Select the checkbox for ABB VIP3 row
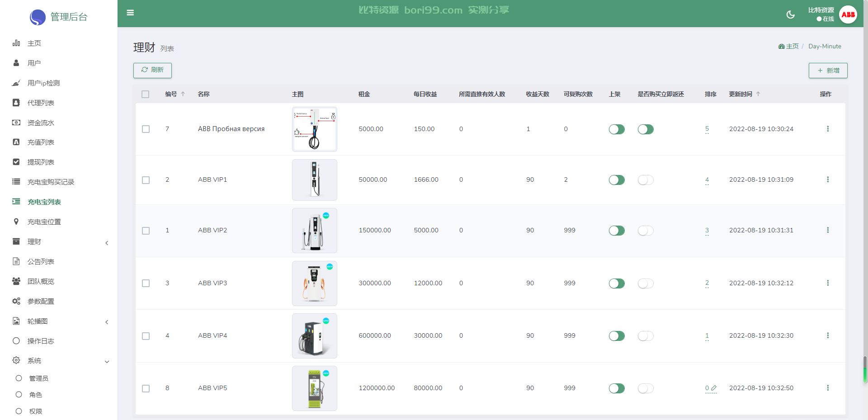The height and width of the screenshot is (420, 868). tap(146, 283)
